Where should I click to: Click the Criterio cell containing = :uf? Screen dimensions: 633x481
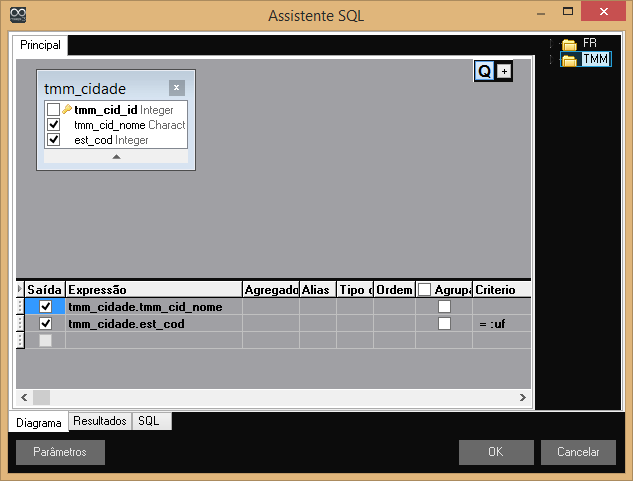(500, 324)
